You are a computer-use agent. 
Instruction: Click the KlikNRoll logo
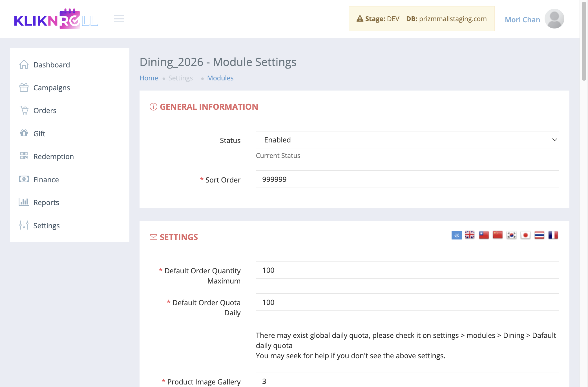coord(56,19)
